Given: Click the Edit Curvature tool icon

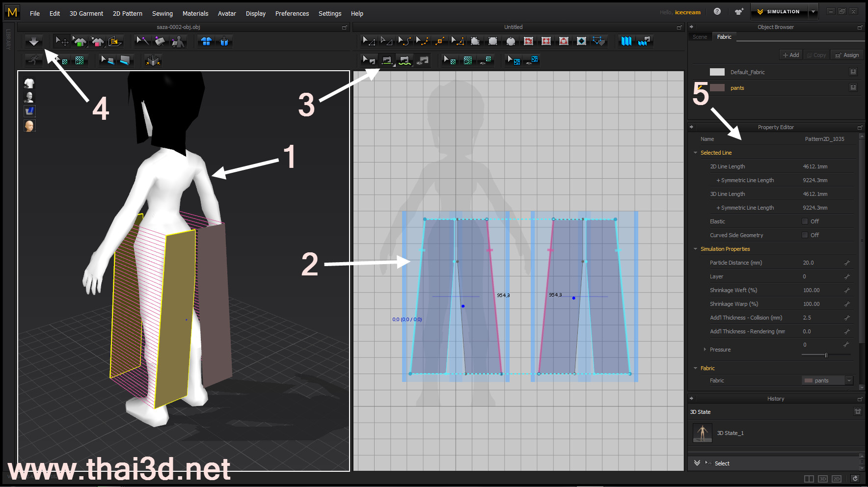Looking at the screenshot, I should [405, 41].
